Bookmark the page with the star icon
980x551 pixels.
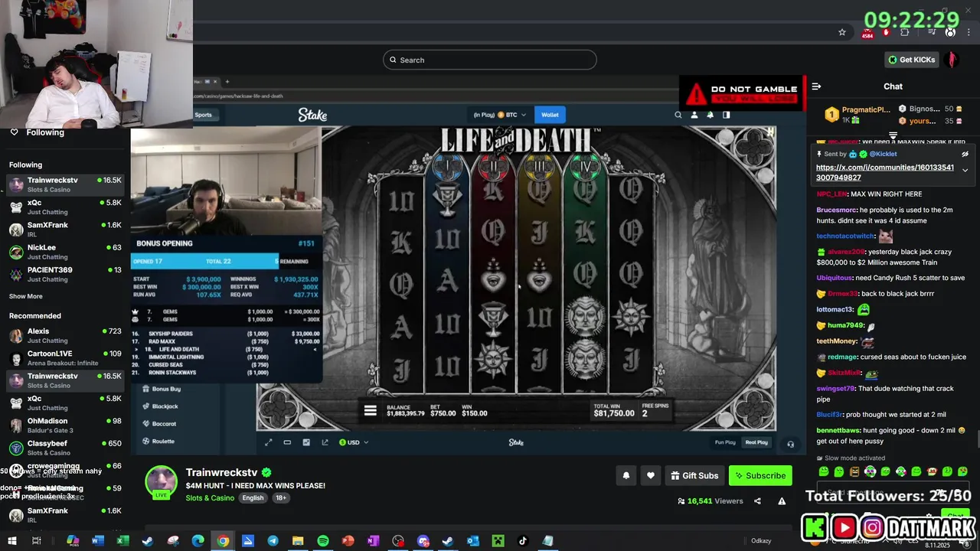(x=842, y=32)
